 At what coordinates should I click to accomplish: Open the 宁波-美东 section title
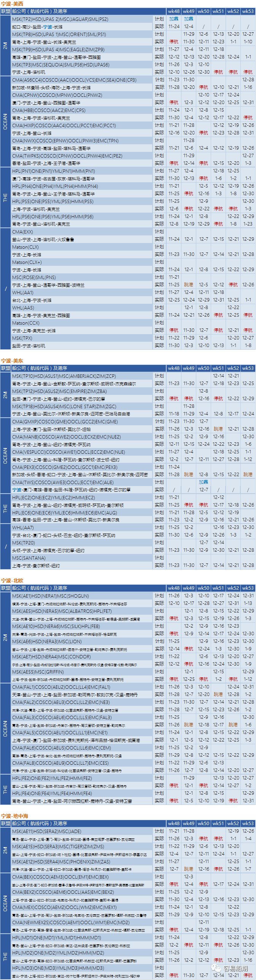coord(12,361)
